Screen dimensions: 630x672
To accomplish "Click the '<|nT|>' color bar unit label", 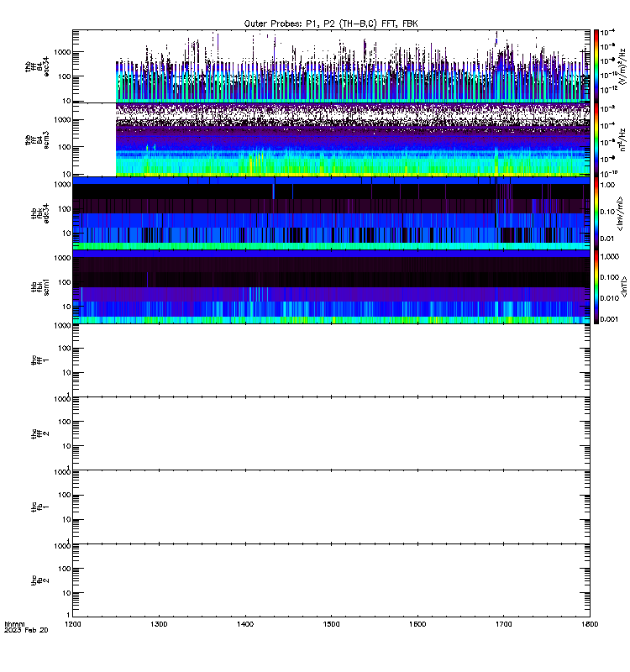I will click(625, 286).
